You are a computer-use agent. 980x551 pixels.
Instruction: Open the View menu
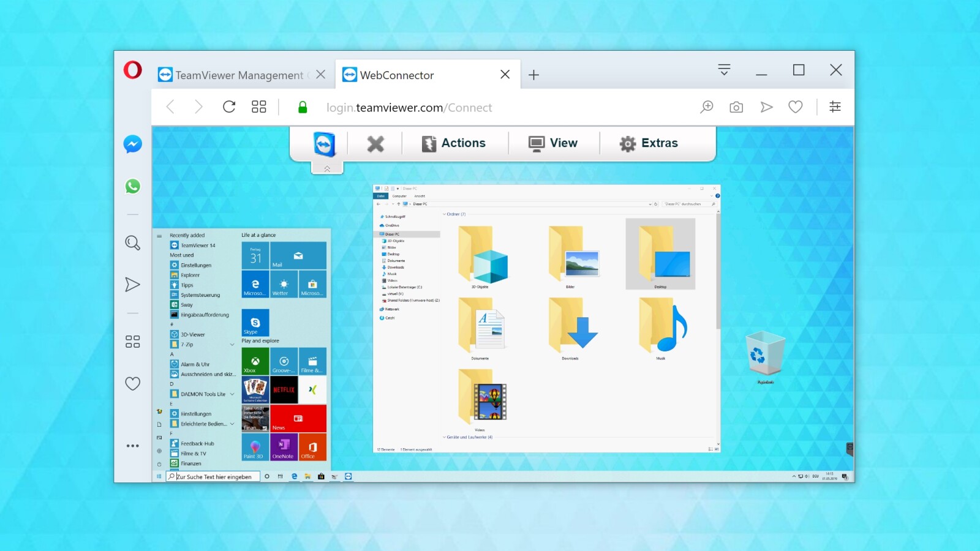(x=553, y=143)
